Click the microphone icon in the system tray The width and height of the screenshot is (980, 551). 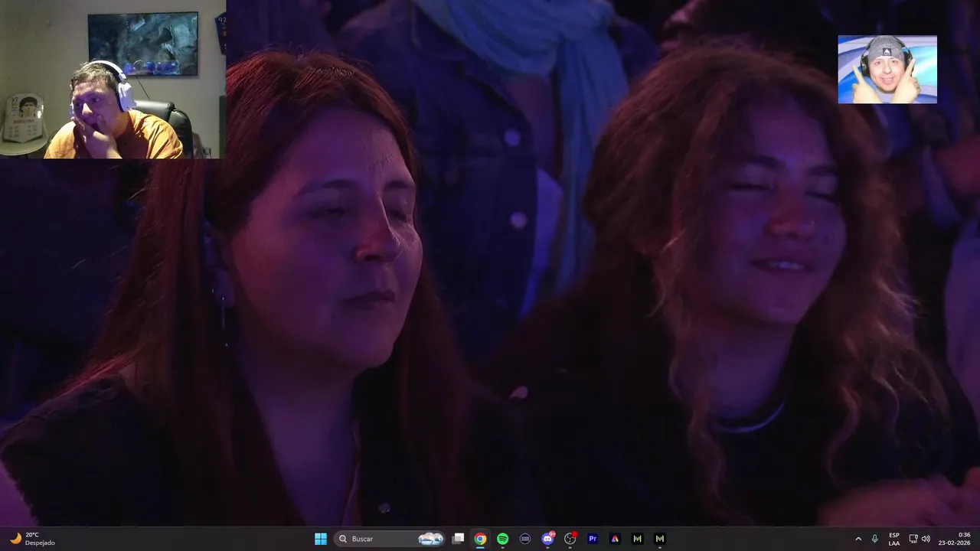coord(874,539)
